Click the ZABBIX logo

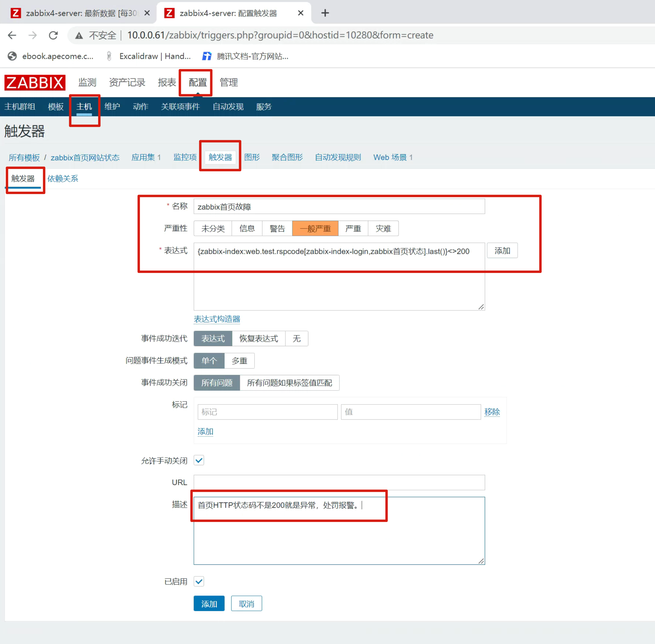34,83
